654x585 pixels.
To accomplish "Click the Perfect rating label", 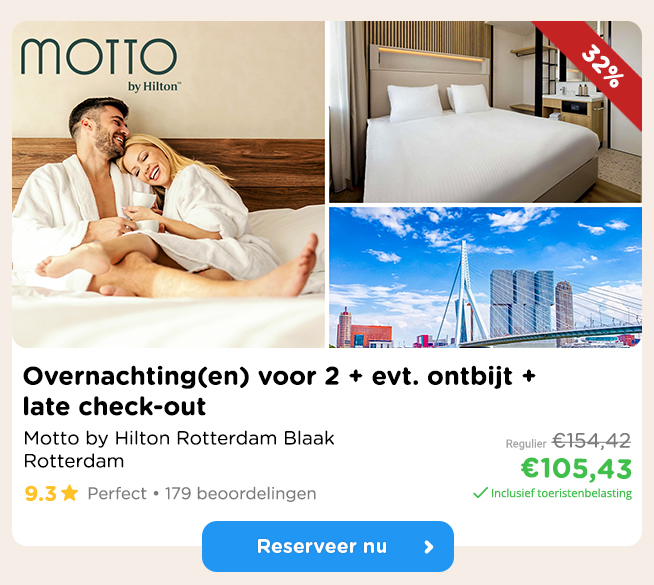I will tap(117, 494).
